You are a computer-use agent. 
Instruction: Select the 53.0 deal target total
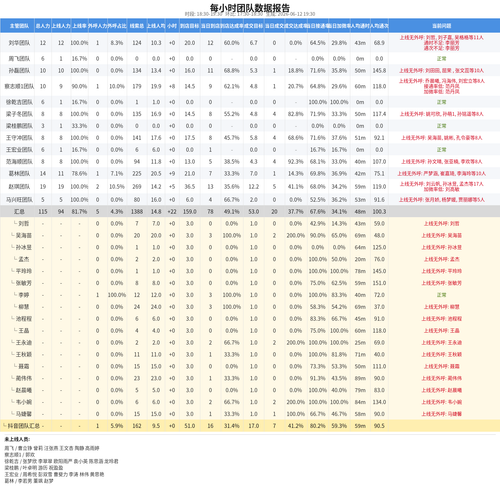(253, 212)
